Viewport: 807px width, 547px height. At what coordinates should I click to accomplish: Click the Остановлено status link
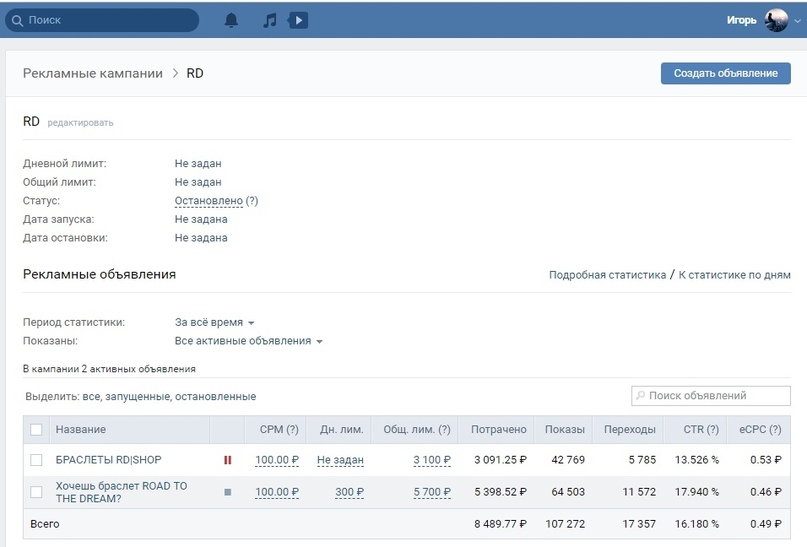coord(208,200)
